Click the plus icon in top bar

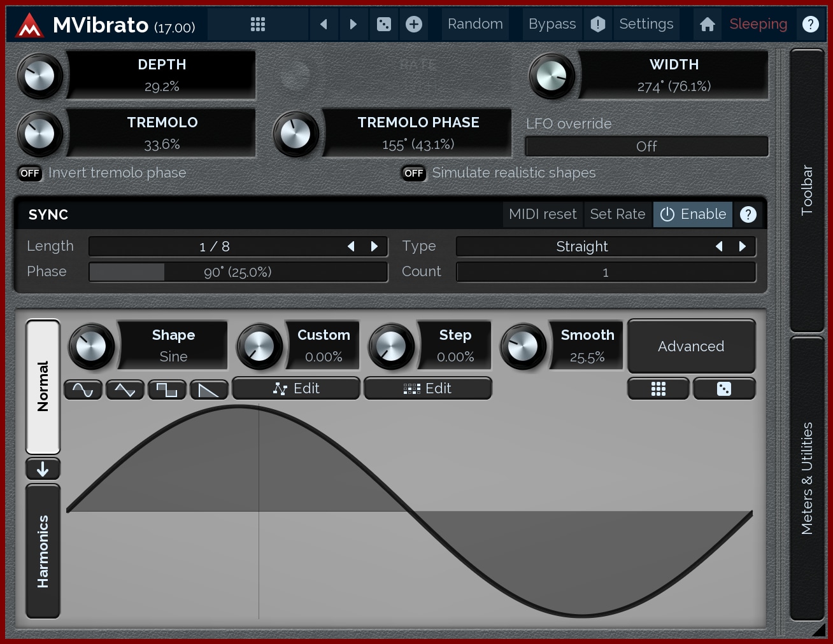tap(414, 24)
